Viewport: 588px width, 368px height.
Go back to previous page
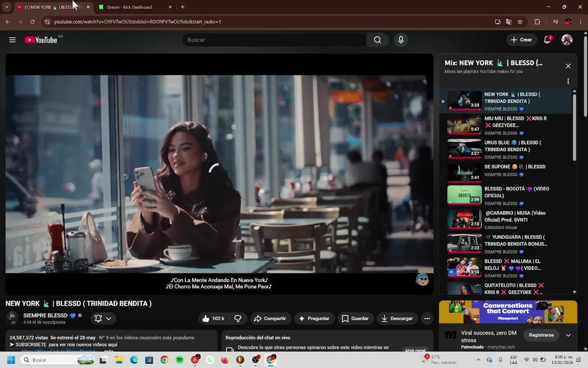8,22
